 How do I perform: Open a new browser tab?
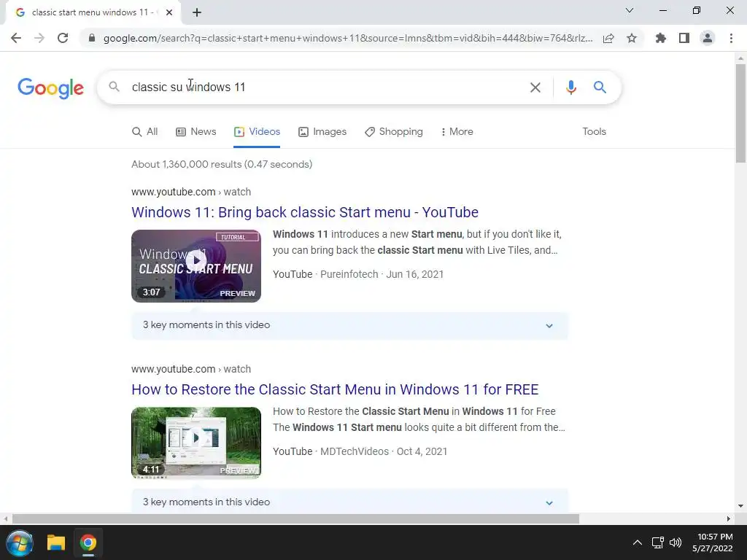point(197,12)
